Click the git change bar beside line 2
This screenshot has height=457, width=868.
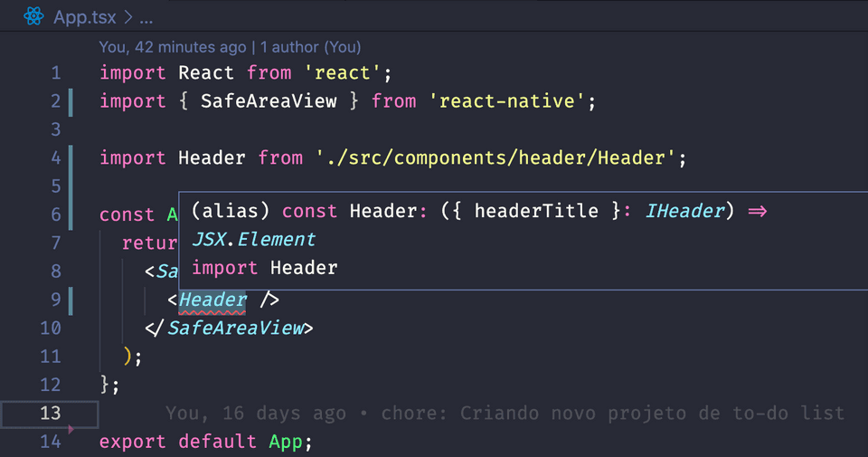(70, 101)
